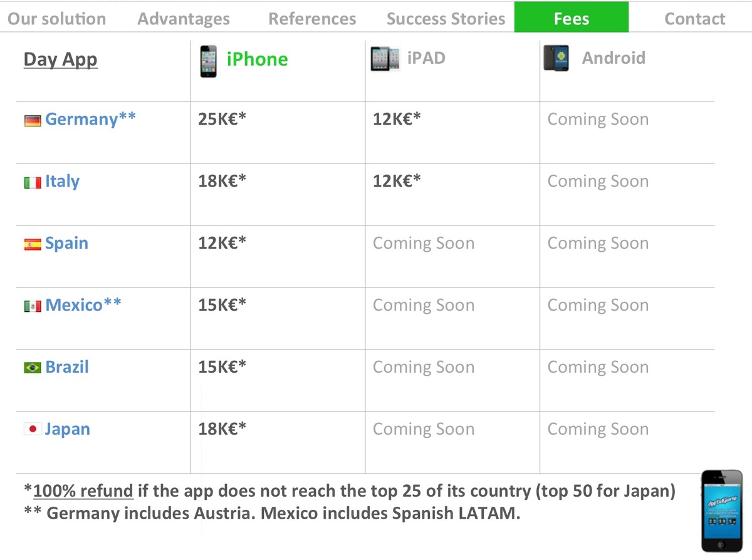Screen dimensions: 752x560
Task: Open the Spain country link
Action: [x=66, y=243]
